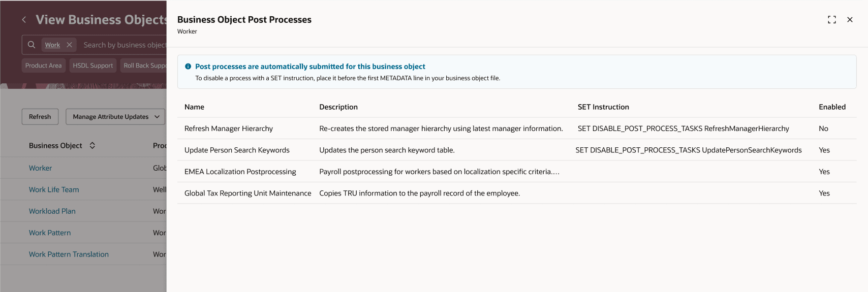This screenshot has height=292, width=868.
Task: Click the blue info icon in the banner
Action: pos(188,67)
